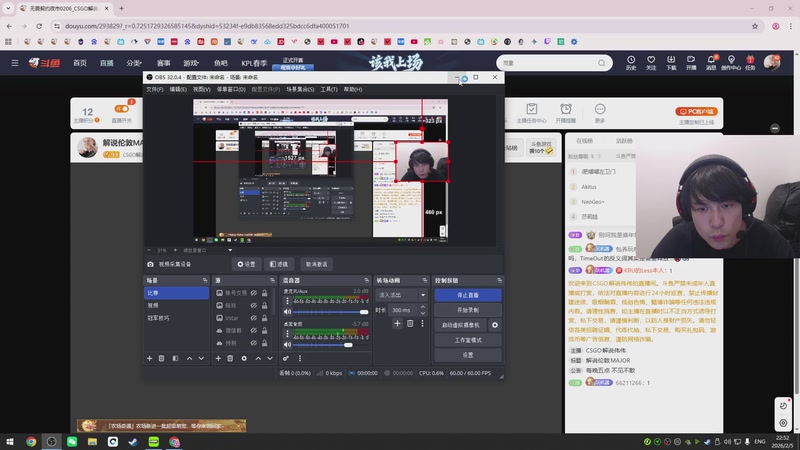This screenshot has width=800, height=450.
Task: Open the transition type dropdown
Action: pyautogui.click(x=402, y=295)
